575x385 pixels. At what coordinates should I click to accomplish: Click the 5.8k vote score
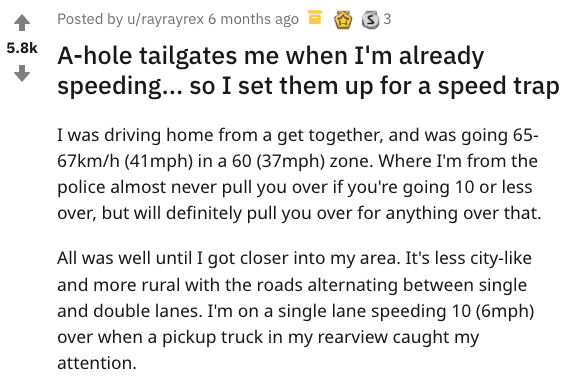tap(22, 48)
